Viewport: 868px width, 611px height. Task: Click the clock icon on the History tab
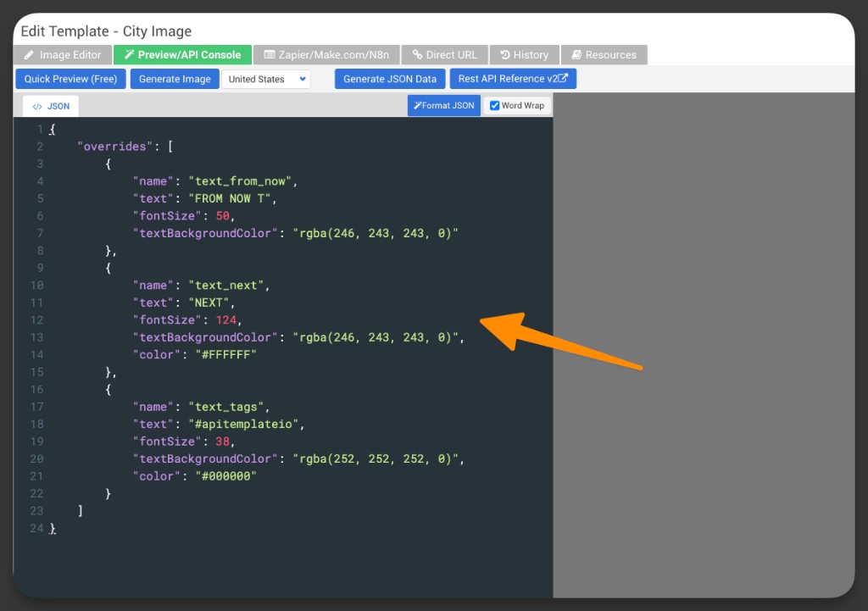pos(505,54)
